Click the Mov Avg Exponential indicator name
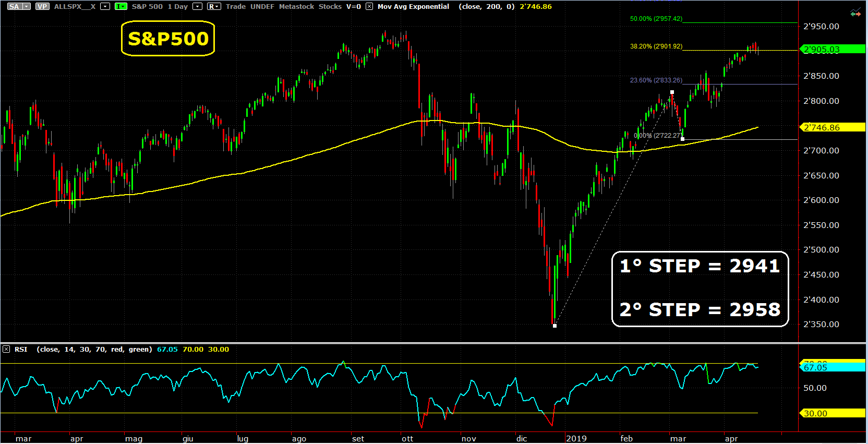Viewport: 868px width, 444px height. pyautogui.click(x=413, y=7)
